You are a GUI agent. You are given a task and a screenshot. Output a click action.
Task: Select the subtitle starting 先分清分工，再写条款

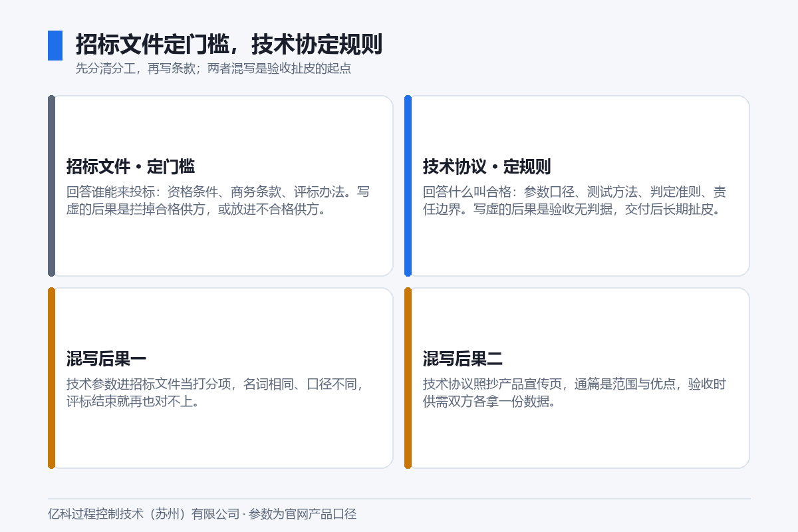point(213,68)
